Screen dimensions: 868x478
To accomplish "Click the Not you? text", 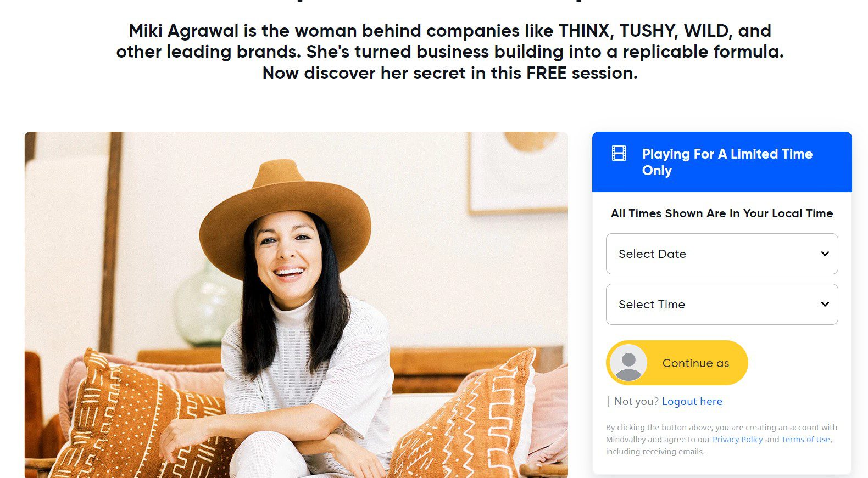I will tap(636, 401).
